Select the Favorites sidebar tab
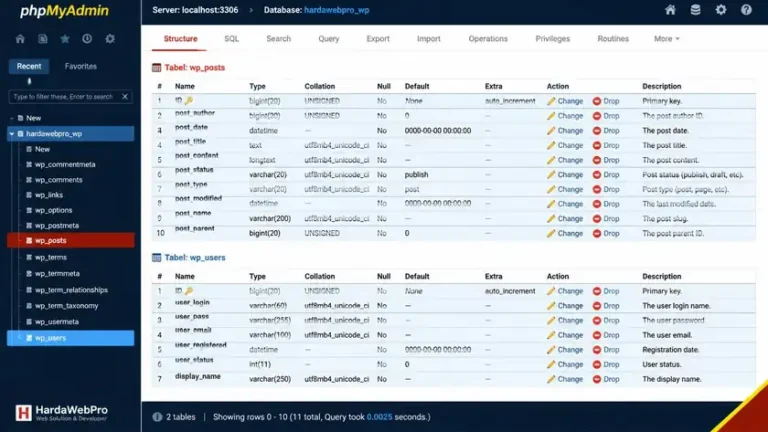The width and height of the screenshot is (768, 432). coord(80,66)
